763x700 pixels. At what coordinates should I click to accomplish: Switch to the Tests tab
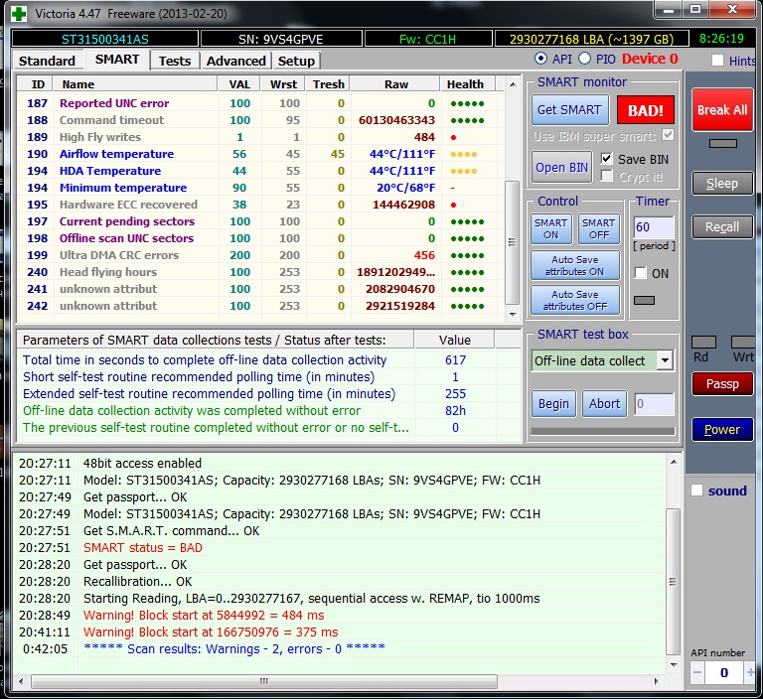(x=175, y=61)
